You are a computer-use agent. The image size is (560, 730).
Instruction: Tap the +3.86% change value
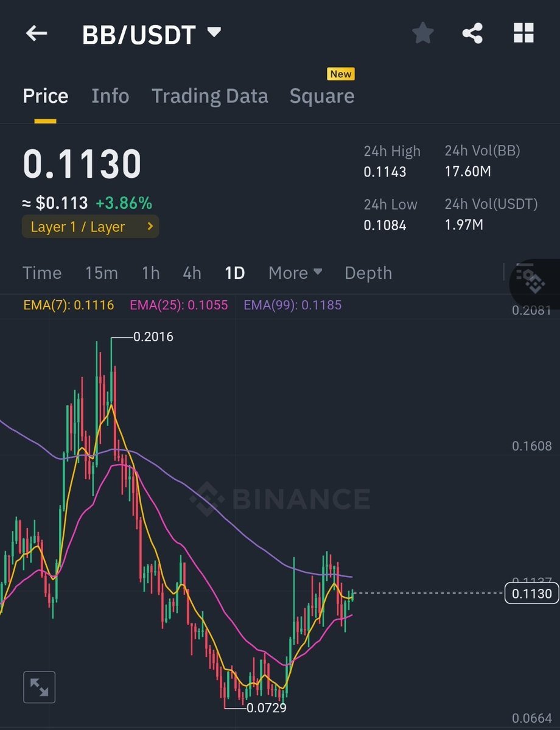[x=124, y=203]
